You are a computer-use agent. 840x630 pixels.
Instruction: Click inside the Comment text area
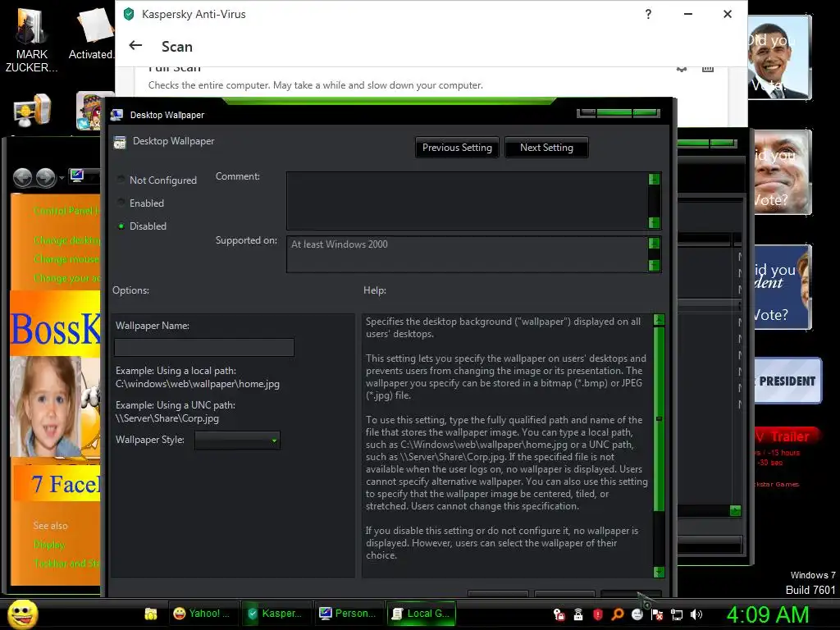pos(467,201)
